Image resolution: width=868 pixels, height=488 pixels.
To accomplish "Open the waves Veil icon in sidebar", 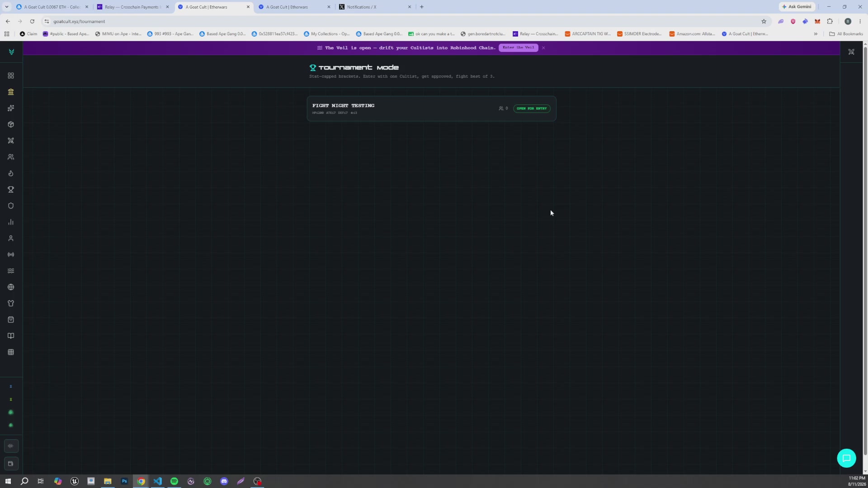I will [x=11, y=271].
